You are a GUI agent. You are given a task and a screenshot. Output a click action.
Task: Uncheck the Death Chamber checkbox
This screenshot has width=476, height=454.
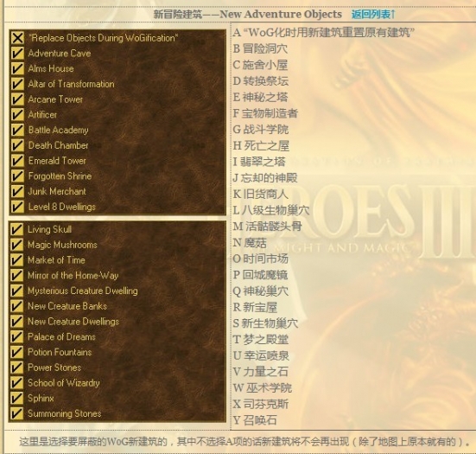coord(17,145)
